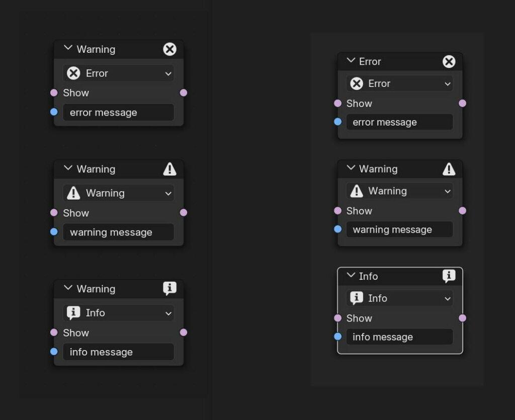Viewport: 515px width, 420px height.
Task: Click the purple Show output socket on the right Info node
Action: pyautogui.click(x=462, y=318)
